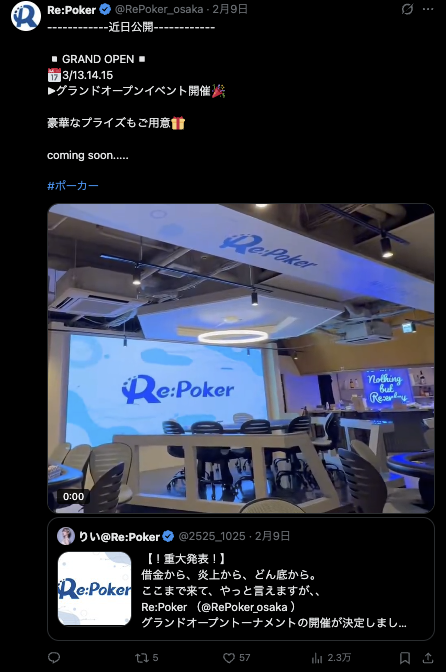Viewport: 446px width, 672px height.
Task: Play the Re:Poker venue video
Action: pyautogui.click(x=241, y=358)
